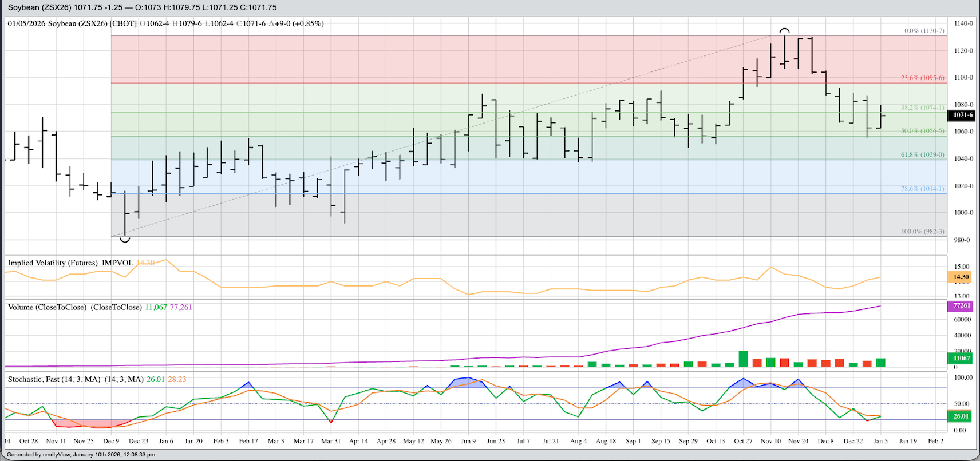
Task: Select the 61.8% (1039-0) Fibonacci level label
Action: pyautogui.click(x=922, y=155)
